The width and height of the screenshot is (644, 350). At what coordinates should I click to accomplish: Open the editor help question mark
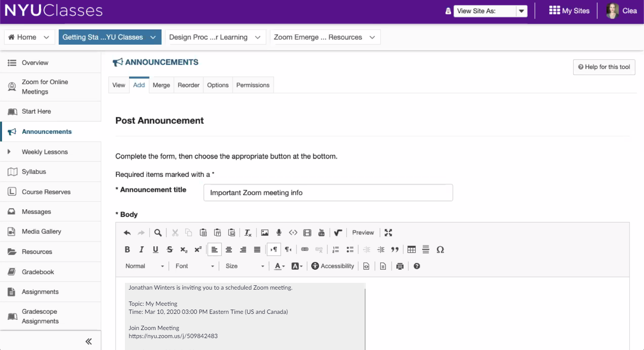pyautogui.click(x=417, y=266)
